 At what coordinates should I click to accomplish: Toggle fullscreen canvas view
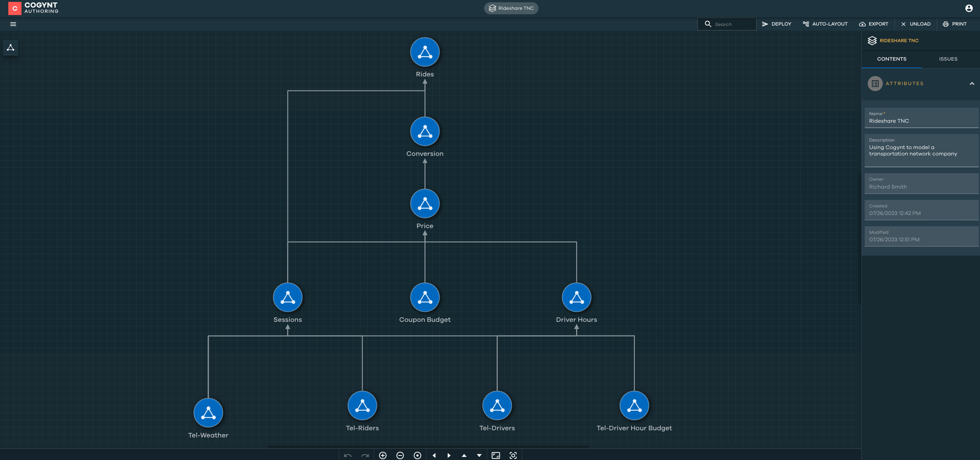496,455
